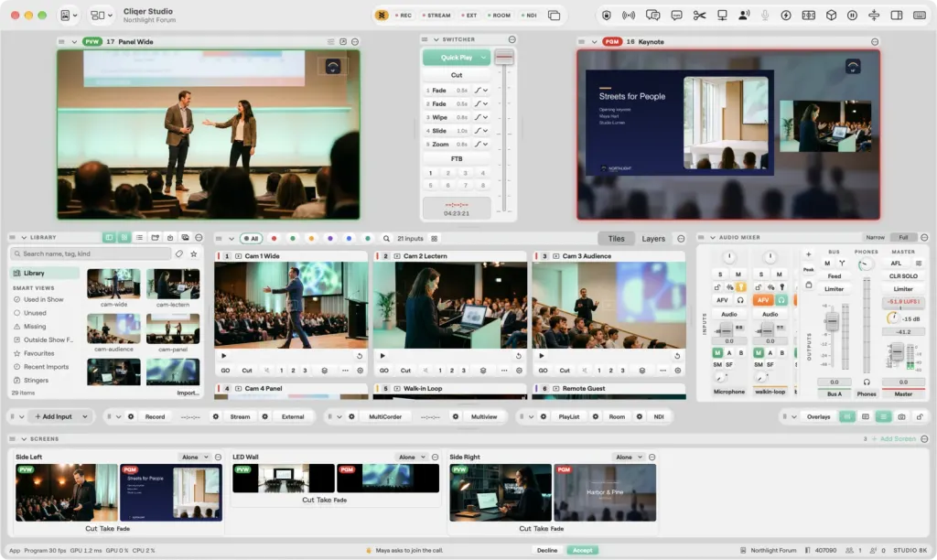Click the 3D cube icon in toolbar
937x560 pixels.
(x=831, y=16)
